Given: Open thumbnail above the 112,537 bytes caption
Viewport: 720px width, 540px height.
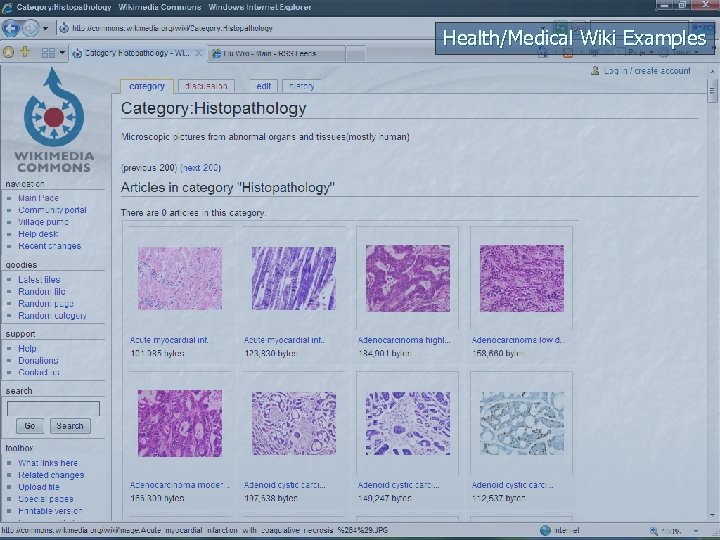Looking at the screenshot, I should [x=522, y=423].
